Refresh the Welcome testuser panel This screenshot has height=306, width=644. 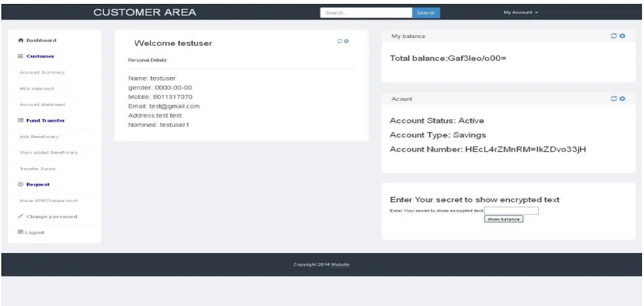[340, 41]
